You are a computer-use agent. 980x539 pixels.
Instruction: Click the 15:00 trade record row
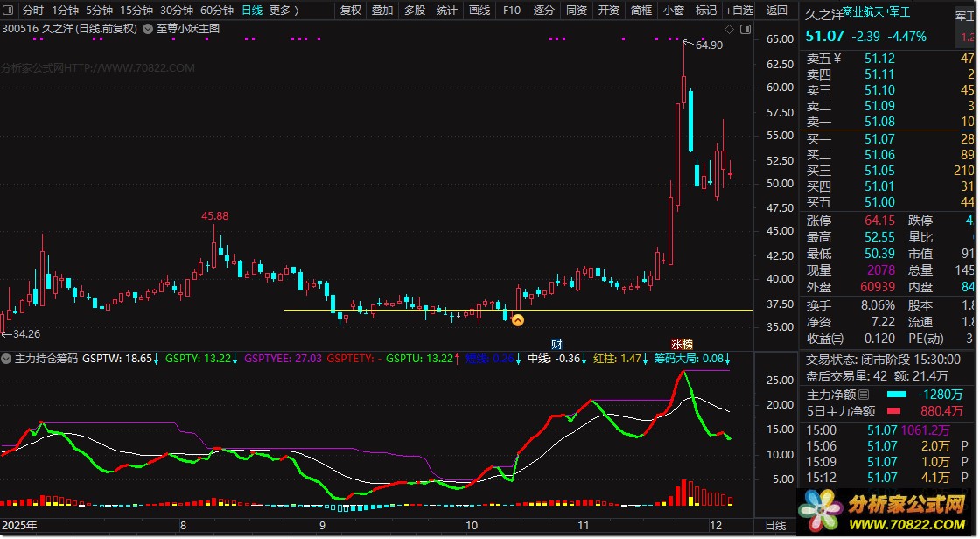tap(887, 430)
